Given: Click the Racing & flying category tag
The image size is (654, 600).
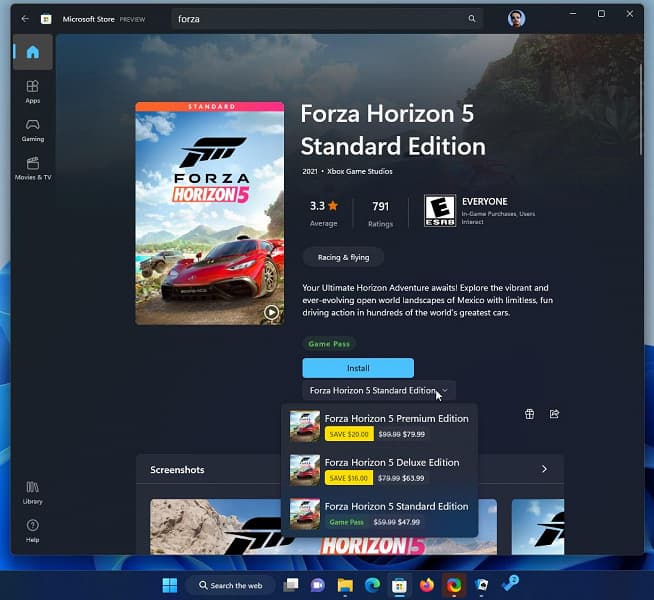Looking at the screenshot, I should pos(343,257).
